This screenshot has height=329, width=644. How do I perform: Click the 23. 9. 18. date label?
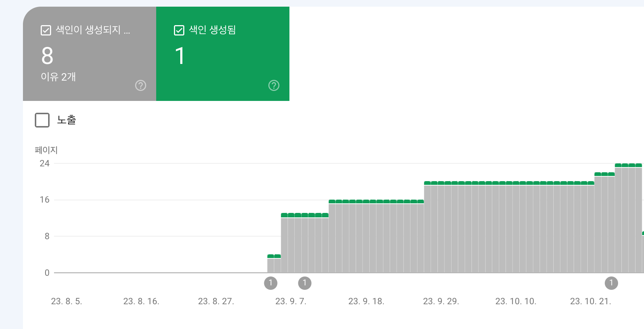coord(366,301)
